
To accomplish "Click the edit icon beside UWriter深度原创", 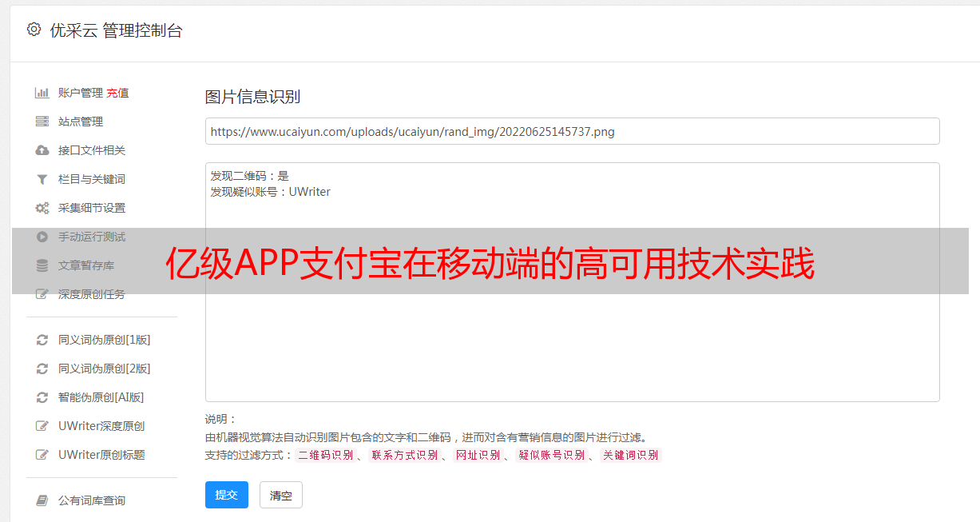I will click(42, 426).
